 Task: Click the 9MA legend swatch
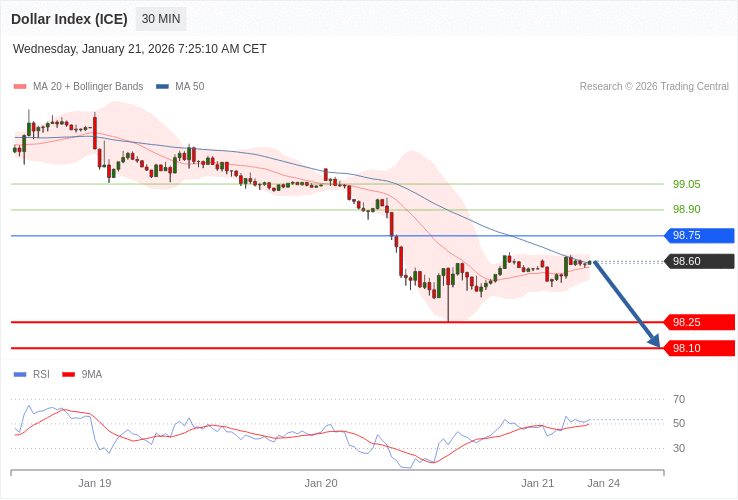pos(69,375)
